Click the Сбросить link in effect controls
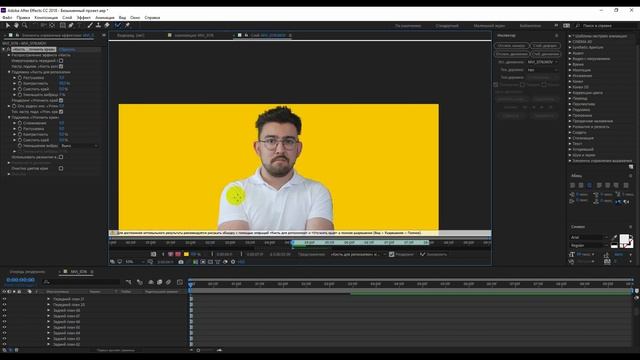 [x=67, y=49]
